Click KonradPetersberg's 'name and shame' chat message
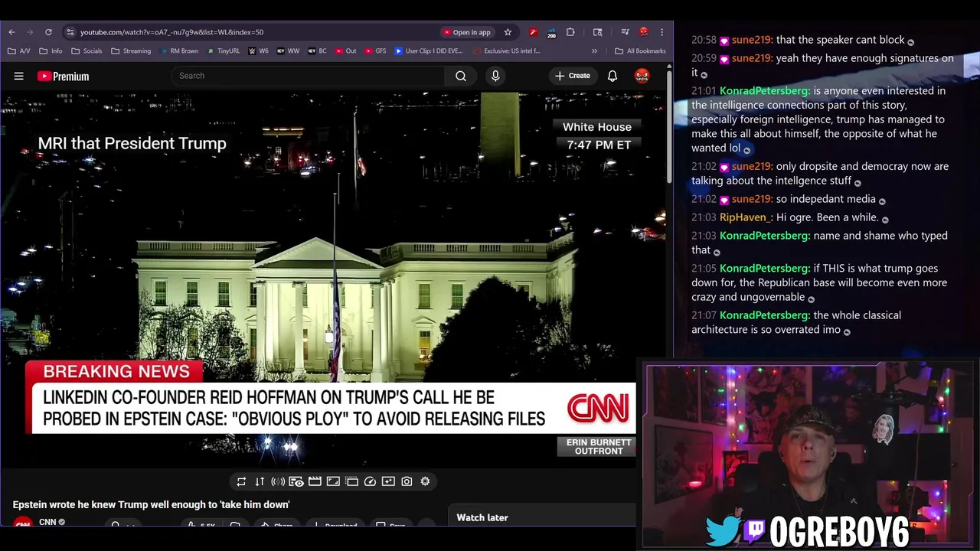 (x=819, y=243)
